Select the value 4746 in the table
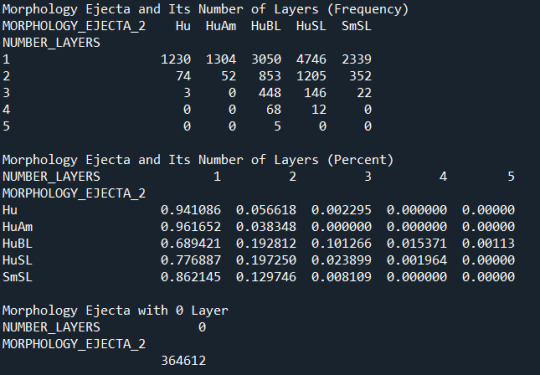Viewport: 540px width, 375px height. click(311, 59)
